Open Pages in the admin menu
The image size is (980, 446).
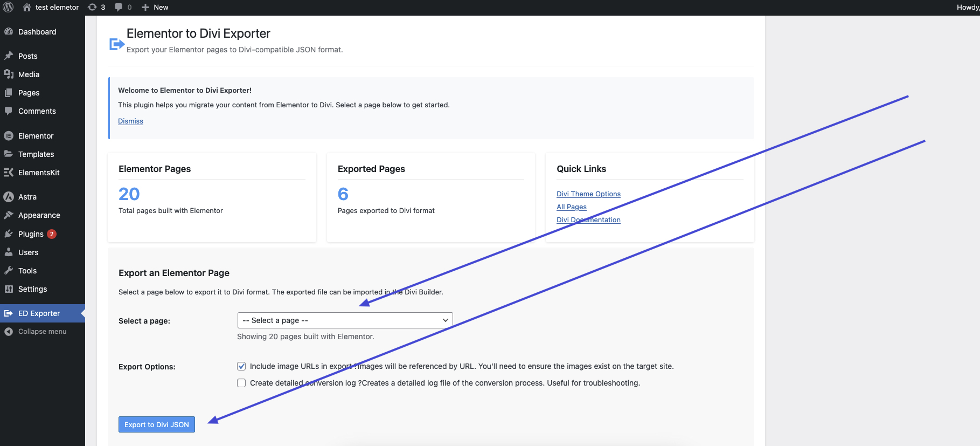[x=29, y=93]
